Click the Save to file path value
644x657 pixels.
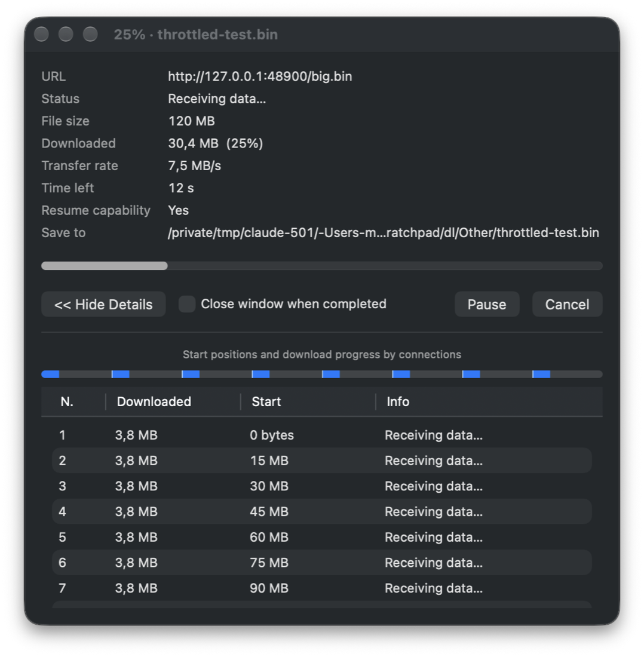(x=384, y=232)
